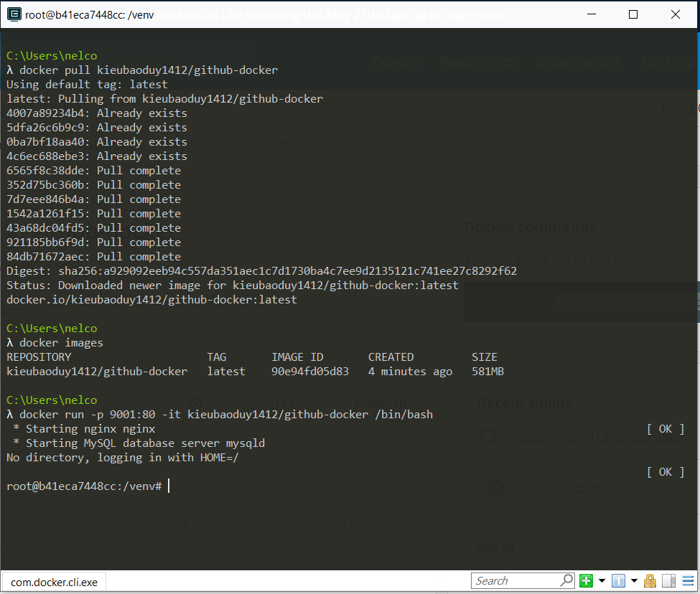Focus the Search input field

point(517,580)
